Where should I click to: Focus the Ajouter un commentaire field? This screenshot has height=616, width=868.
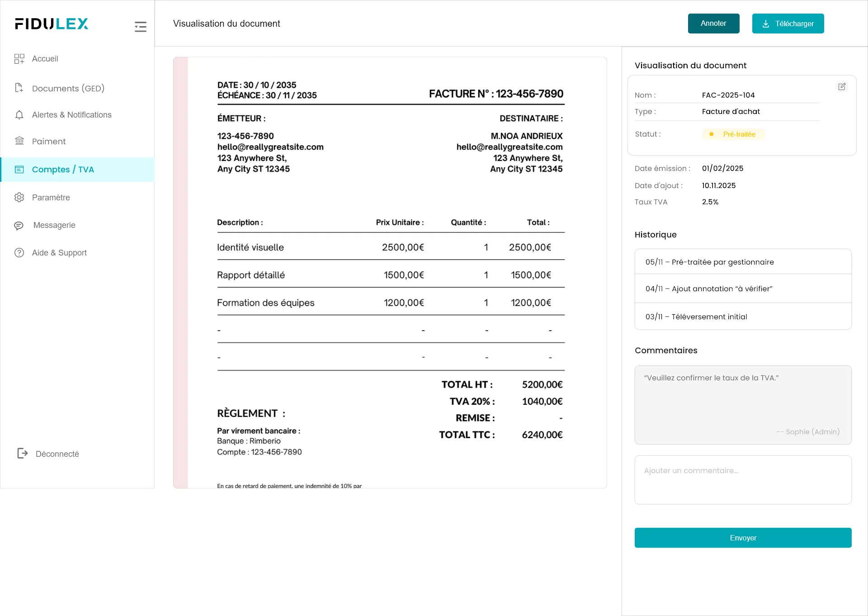tap(743, 479)
